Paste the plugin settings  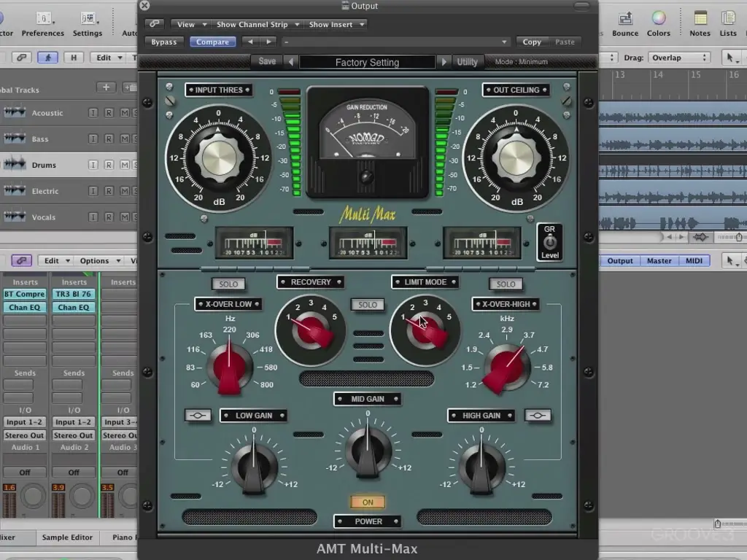[565, 42]
